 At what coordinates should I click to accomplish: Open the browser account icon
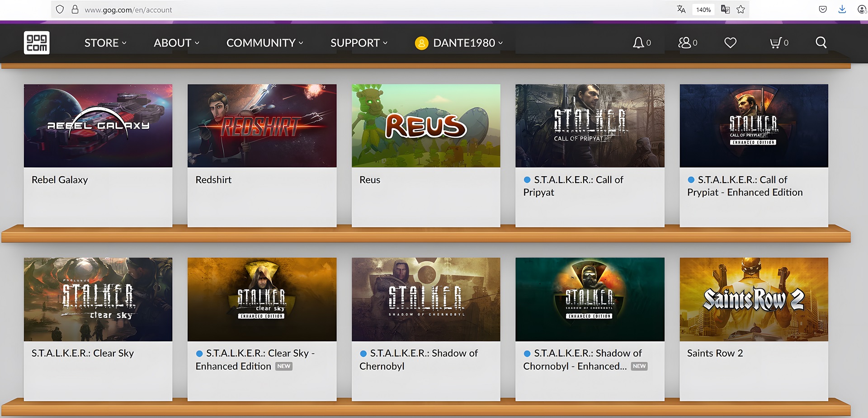[862, 9]
